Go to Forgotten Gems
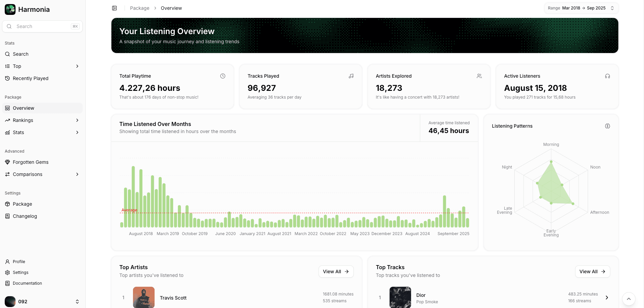 [43, 162]
